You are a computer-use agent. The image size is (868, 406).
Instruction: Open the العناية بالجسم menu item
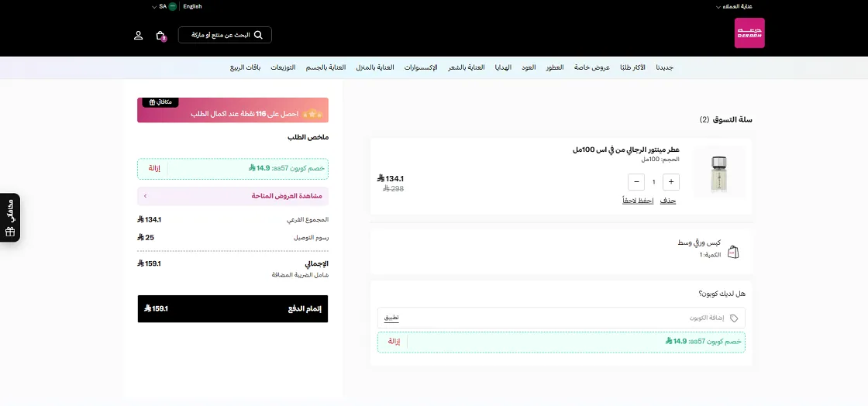pyautogui.click(x=326, y=67)
